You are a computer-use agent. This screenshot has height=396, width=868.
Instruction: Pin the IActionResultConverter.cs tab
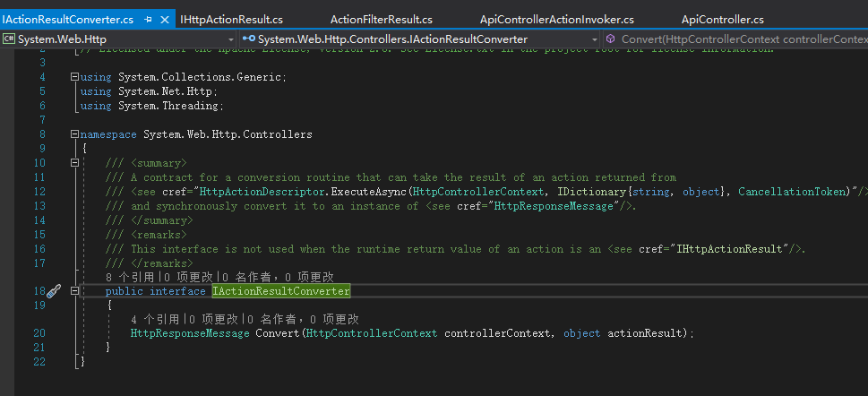point(148,20)
